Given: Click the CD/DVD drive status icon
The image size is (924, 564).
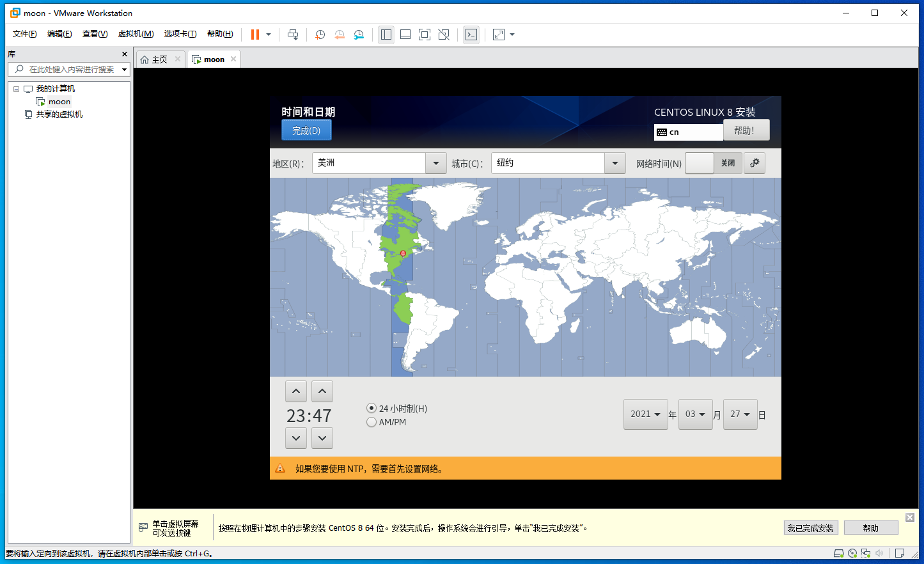Looking at the screenshot, I should [852, 553].
